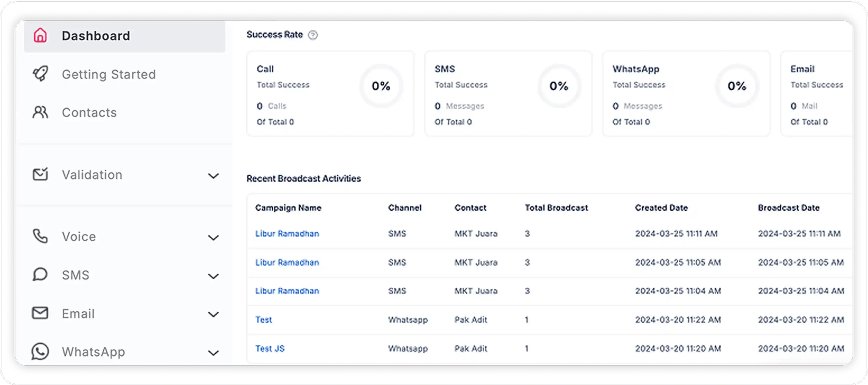This screenshot has height=385, width=868.
Task: Open the Test JS campaign link
Action: pos(270,349)
